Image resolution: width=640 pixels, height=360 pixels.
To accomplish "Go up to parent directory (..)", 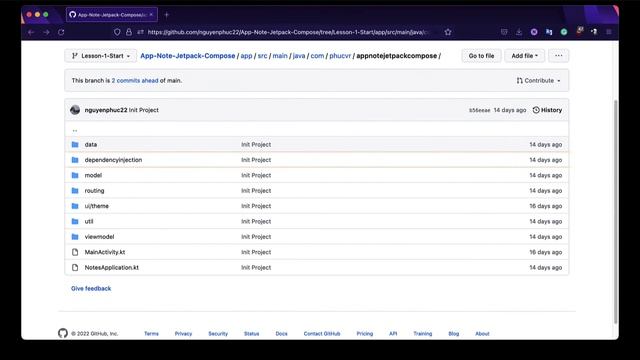I will pos(75,130).
